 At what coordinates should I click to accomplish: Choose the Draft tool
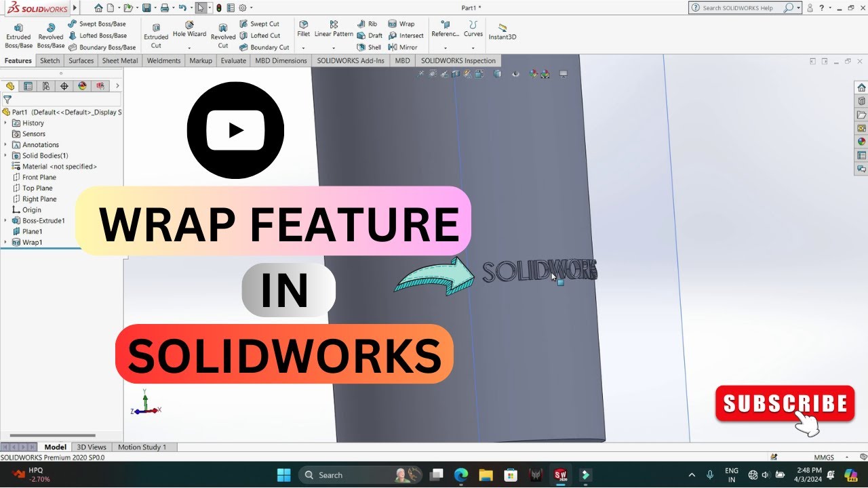[370, 35]
